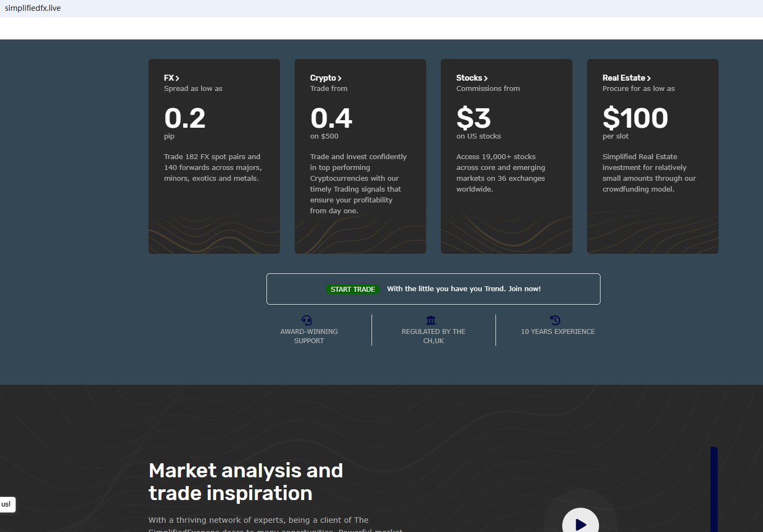Image resolution: width=763 pixels, height=532 pixels.
Task: Click 'pip' caption in FX card
Action: [x=169, y=136]
